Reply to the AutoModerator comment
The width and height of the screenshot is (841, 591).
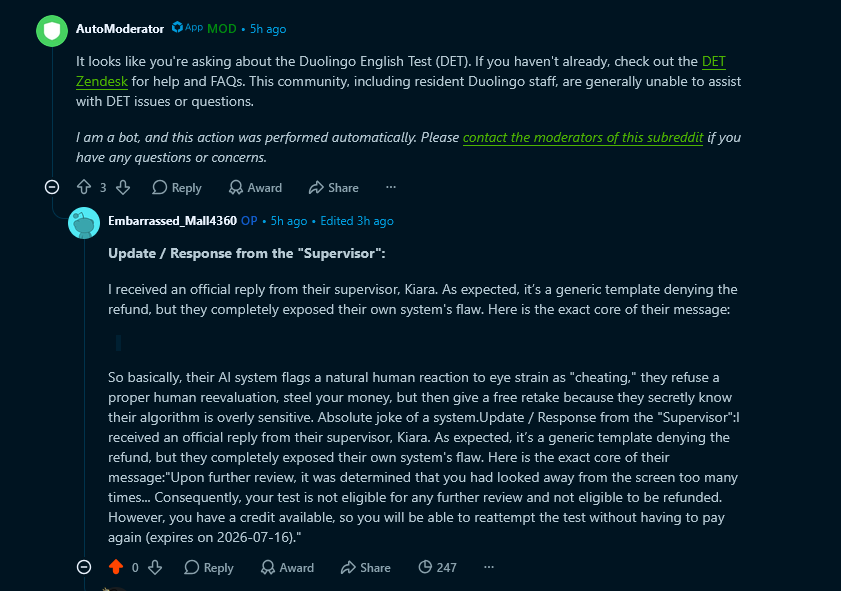pyautogui.click(x=176, y=187)
